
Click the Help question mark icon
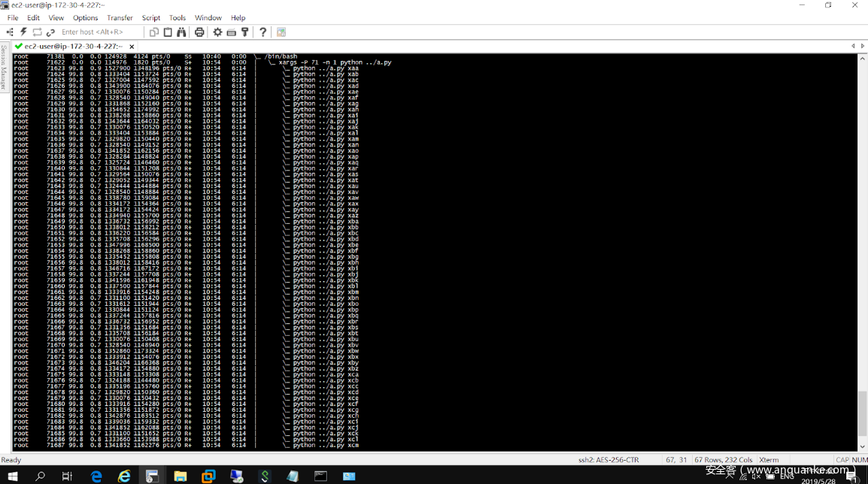263,32
